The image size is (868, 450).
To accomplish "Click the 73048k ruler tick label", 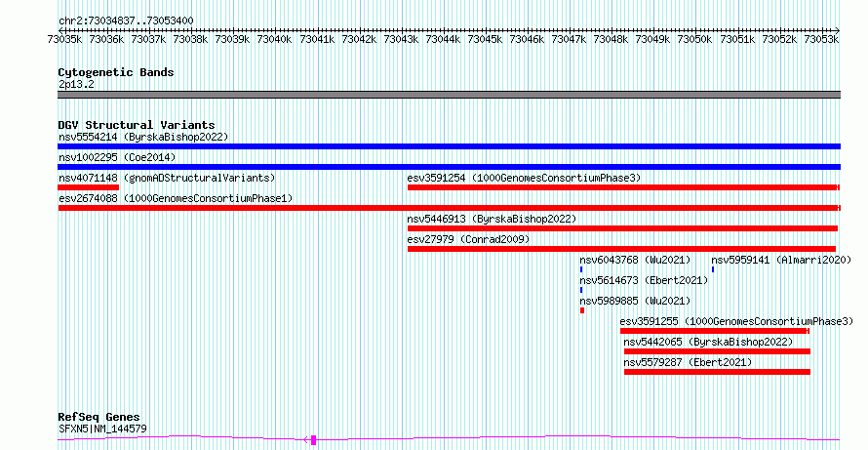I will click(612, 39).
